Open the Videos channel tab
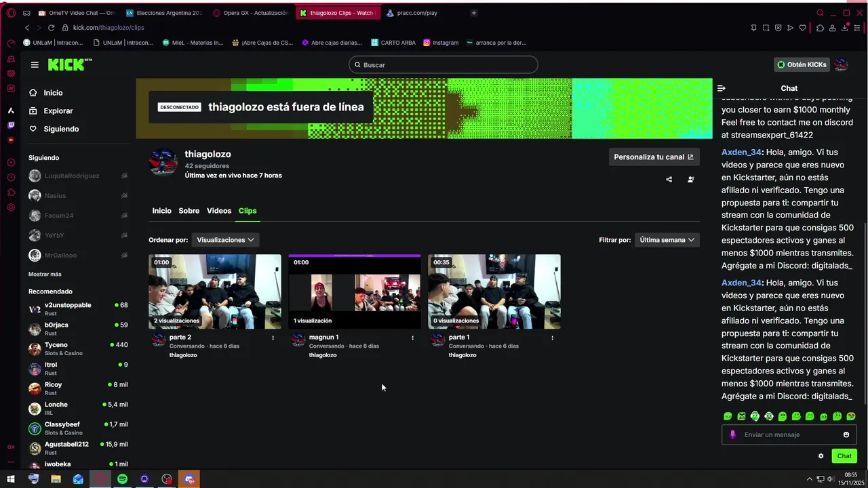Viewport: 868px width, 488px height. [x=219, y=211]
